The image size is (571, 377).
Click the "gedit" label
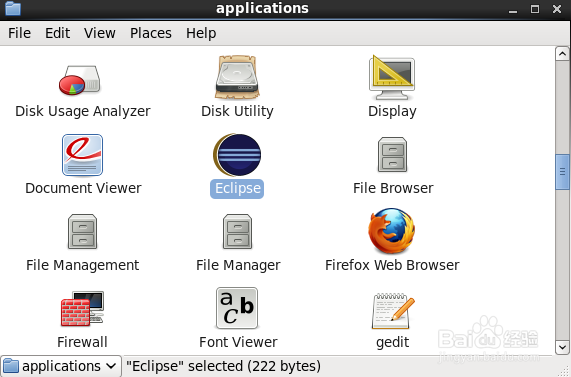tap(393, 342)
